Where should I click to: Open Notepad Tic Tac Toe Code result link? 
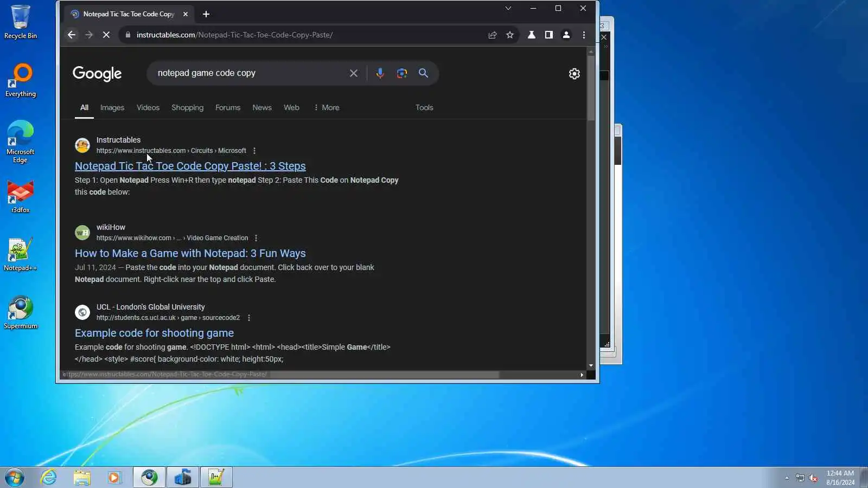pyautogui.click(x=190, y=166)
